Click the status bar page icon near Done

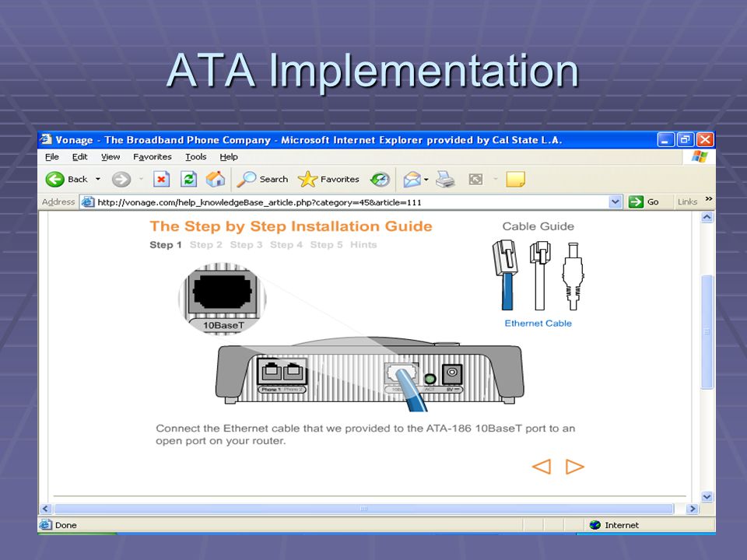tap(46, 525)
